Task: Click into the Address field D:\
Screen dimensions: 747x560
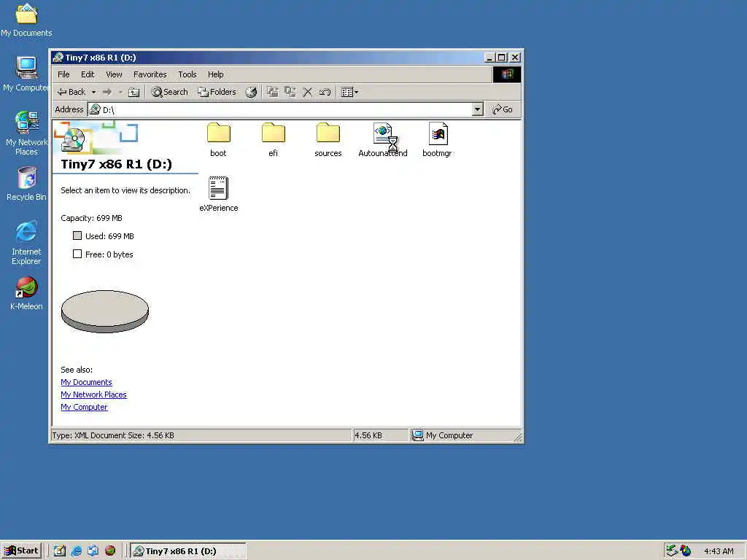Action: (286, 109)
